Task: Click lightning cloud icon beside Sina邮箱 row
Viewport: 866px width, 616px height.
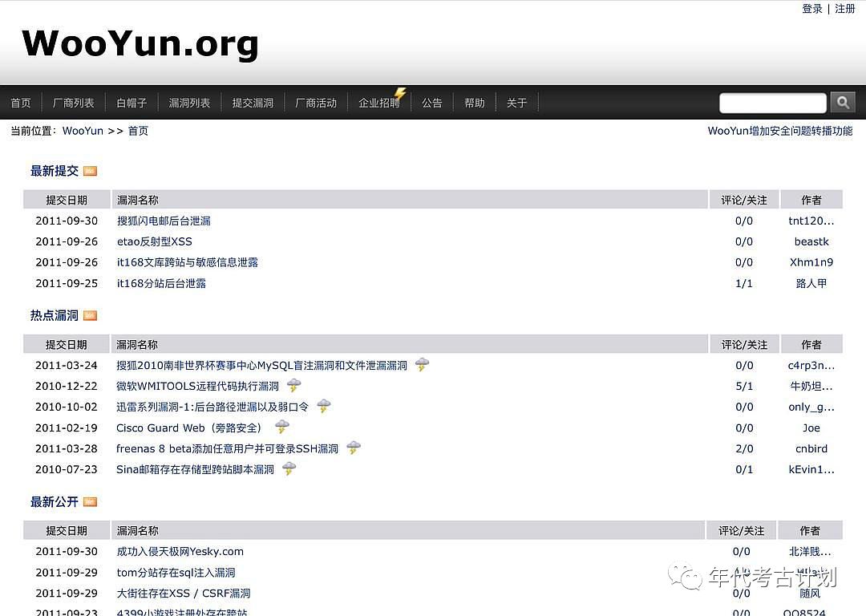Action: (289, 468)
